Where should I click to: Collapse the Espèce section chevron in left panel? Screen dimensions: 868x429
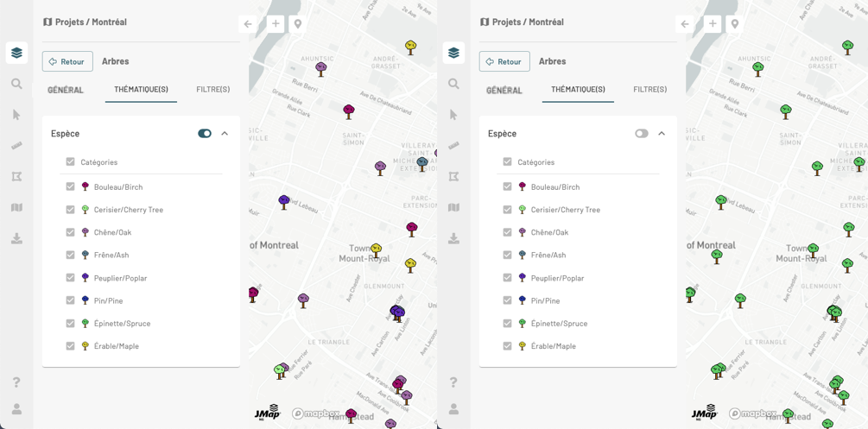[225, 134]
